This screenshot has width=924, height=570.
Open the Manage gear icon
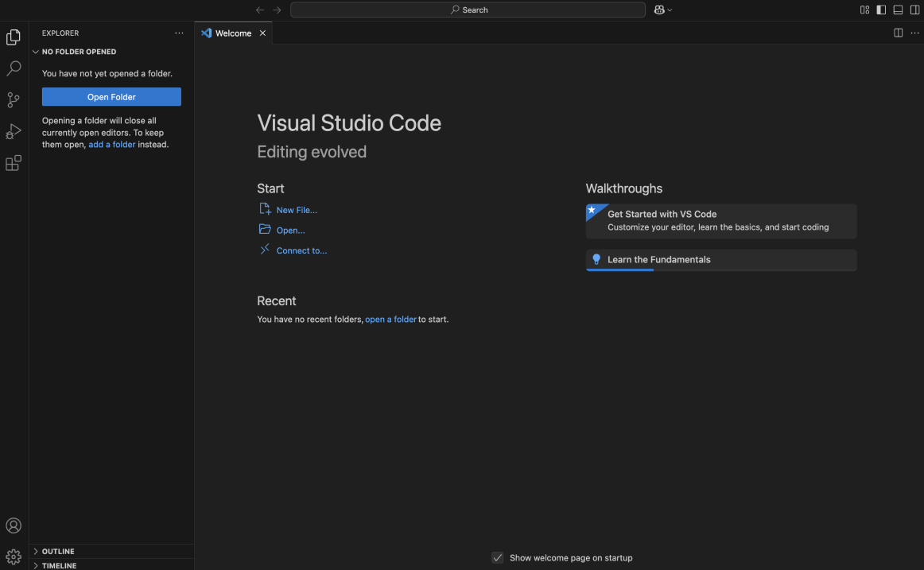[x=14, y=556]
